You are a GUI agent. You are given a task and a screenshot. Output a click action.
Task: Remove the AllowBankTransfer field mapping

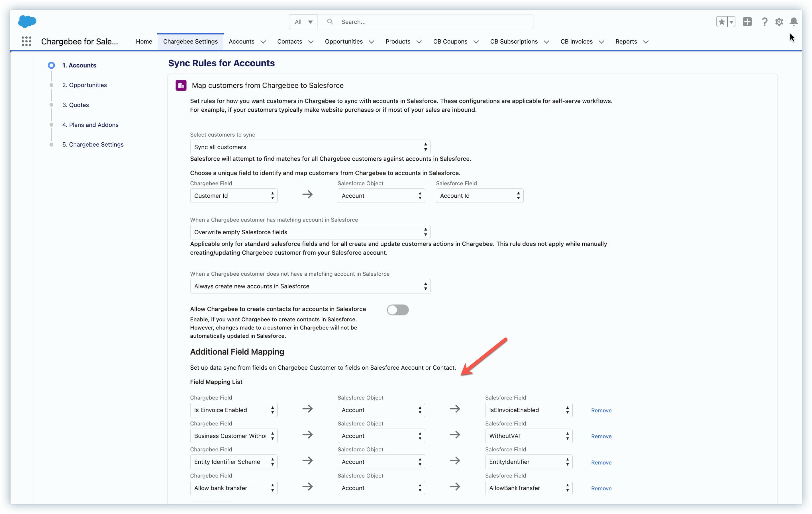(601, 488)
